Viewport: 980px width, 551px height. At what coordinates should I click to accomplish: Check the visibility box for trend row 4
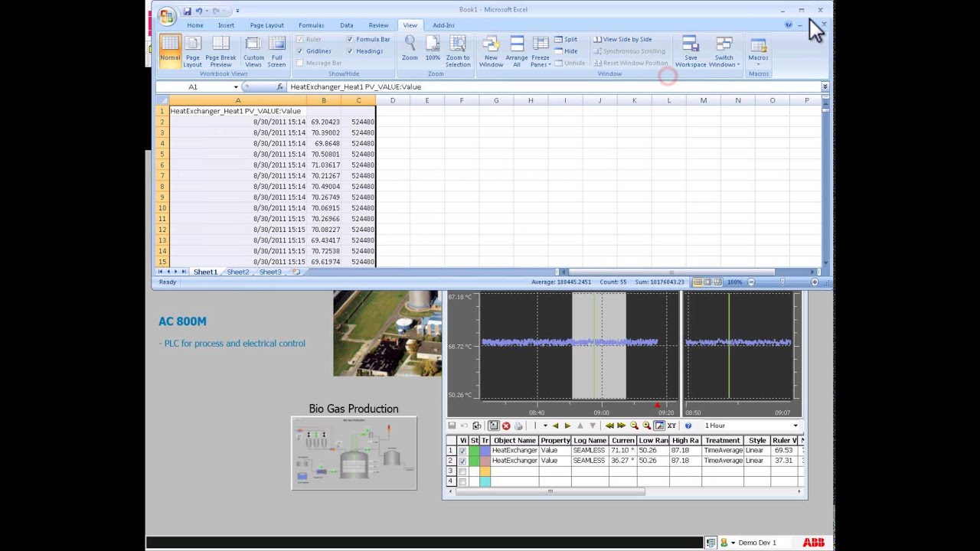pos(462,481)
